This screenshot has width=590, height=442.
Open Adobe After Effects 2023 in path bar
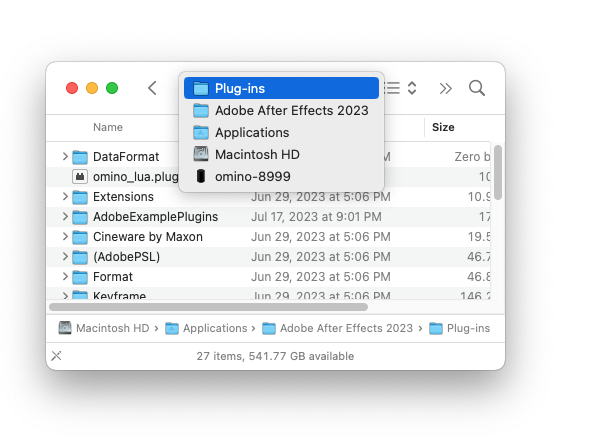pyautogui.click(x=338, y=328)
